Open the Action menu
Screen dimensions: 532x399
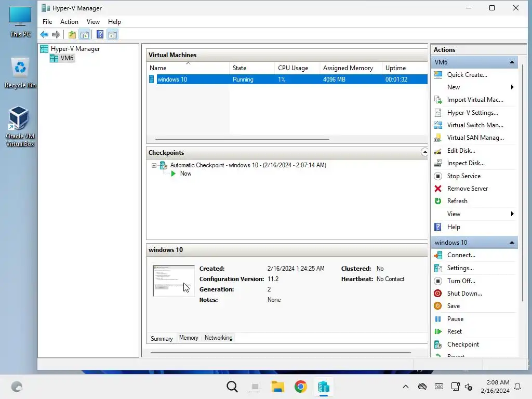pos(69,22)
